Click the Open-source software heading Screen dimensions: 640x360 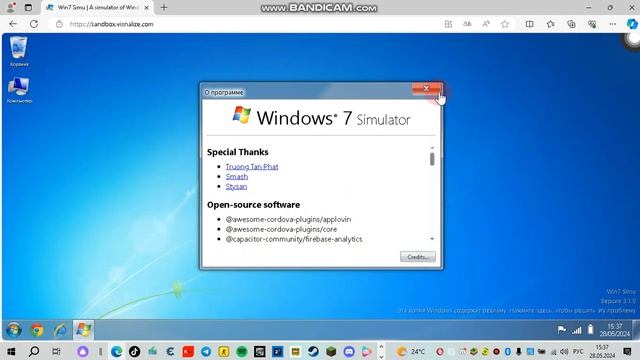click(253, 204)
